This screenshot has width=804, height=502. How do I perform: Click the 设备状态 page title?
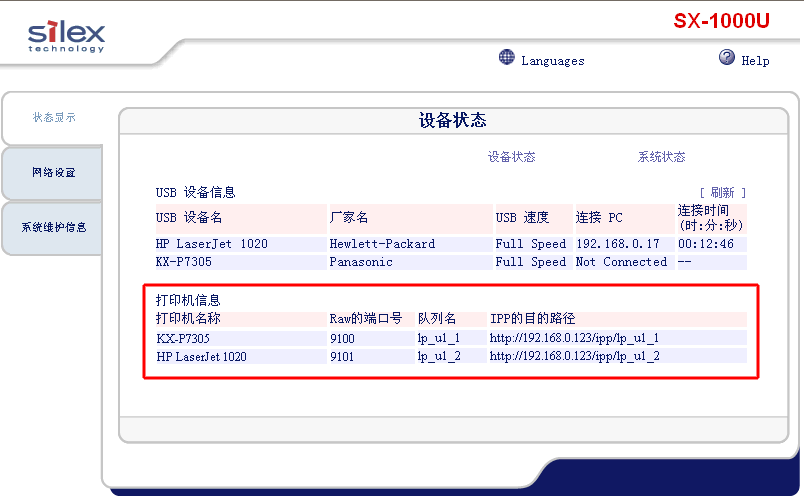coord(453,121)
